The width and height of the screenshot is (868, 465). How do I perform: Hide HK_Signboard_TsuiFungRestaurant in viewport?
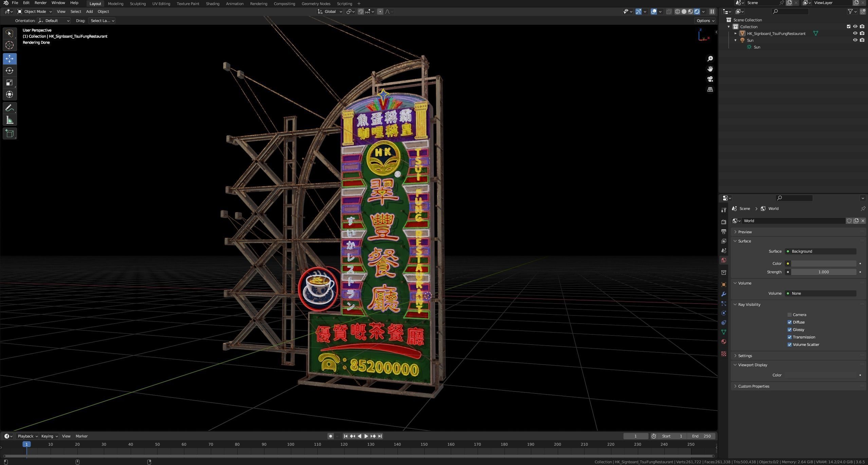pyautogui.click(x=855, y=33)
